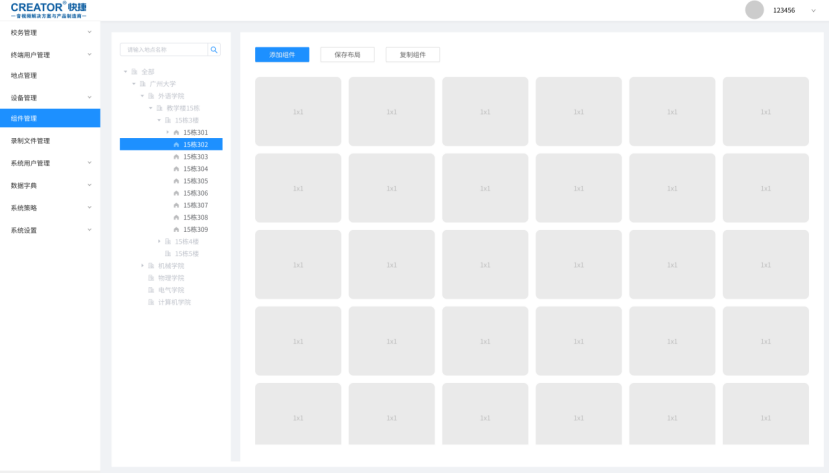Click the search magnifier icon in tree panel
The width and height of the screenshot is (829, 473).
tap(214, 50)
